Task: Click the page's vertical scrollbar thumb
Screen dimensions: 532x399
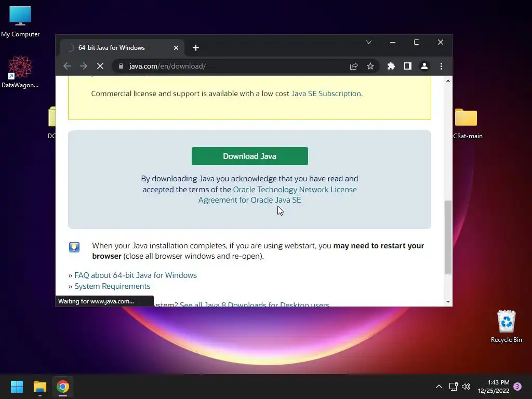Action: click(448, 237)
